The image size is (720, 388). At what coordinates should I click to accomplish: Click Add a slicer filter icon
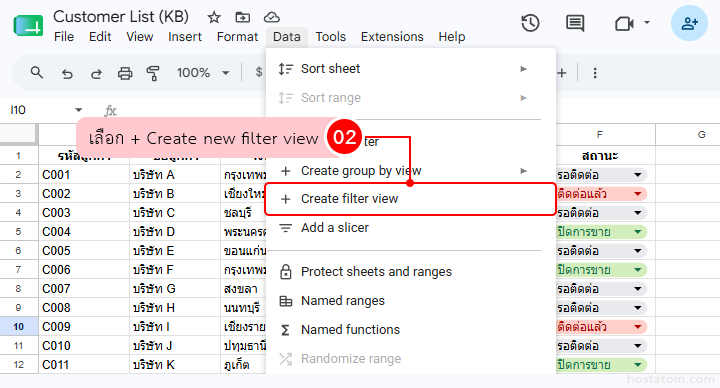286,228
